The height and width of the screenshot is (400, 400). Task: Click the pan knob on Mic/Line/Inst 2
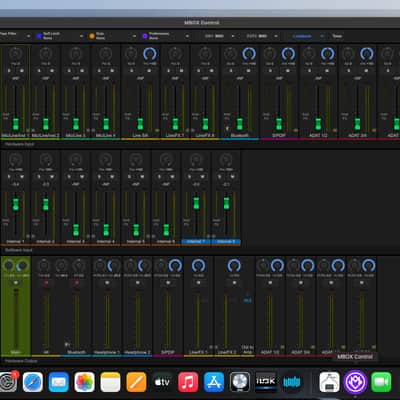click(46, 54)
